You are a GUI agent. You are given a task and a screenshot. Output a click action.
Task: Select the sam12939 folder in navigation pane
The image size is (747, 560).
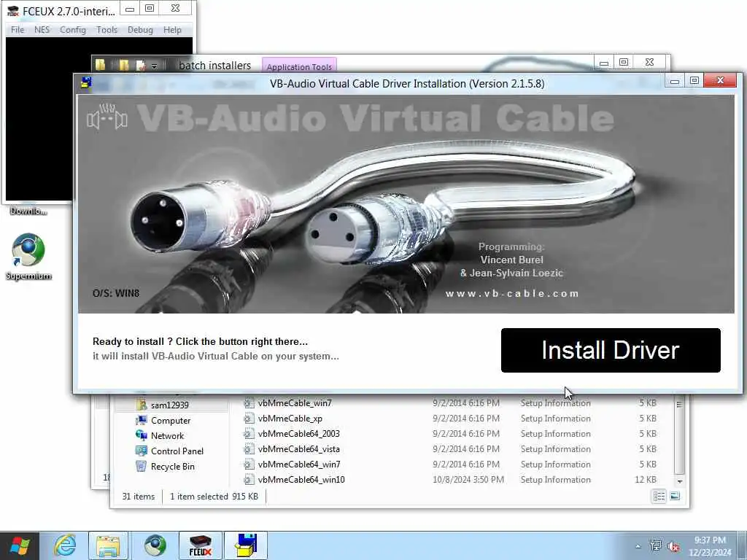click(x=169, y=405)
